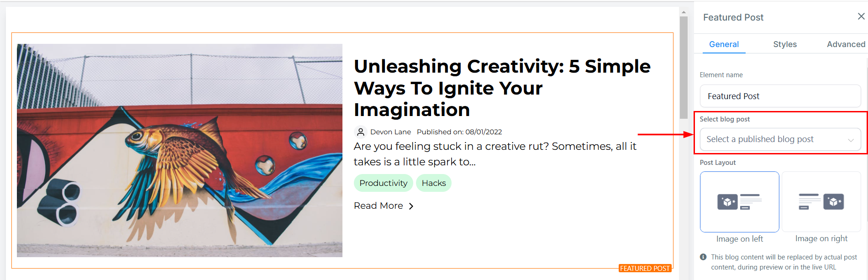Click the Read More link
Viewport: 868px width, 280px height.
pyautogui.click(x=379, y=206)
